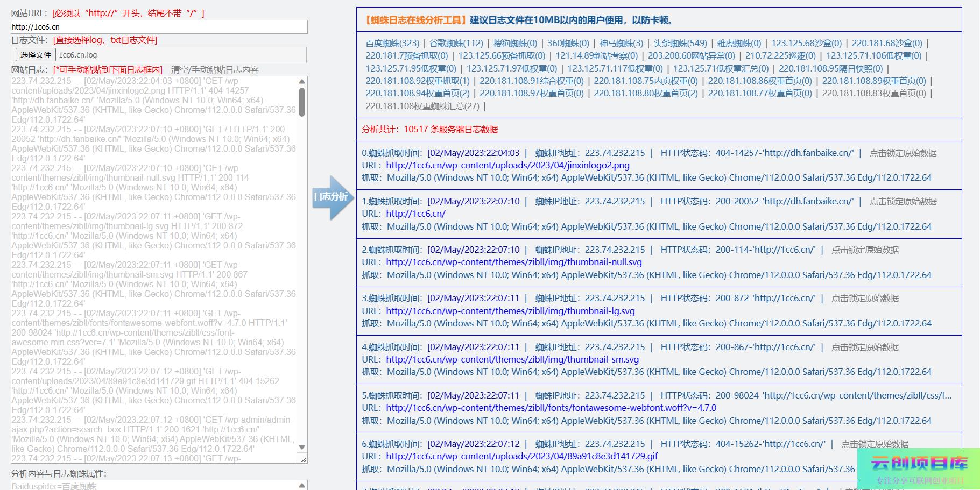
Task: Show 头条蜘蛛(549) entries
Action: [x=680, y=43]
